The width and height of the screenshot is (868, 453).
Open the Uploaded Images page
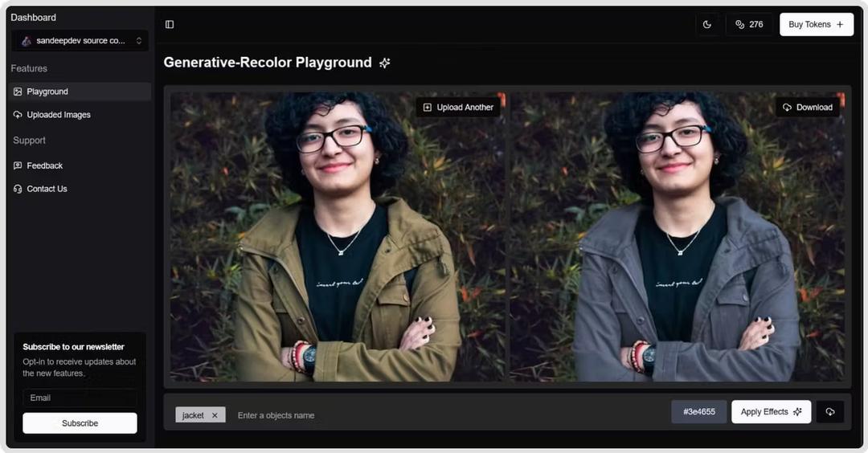(x=79, y=115)
